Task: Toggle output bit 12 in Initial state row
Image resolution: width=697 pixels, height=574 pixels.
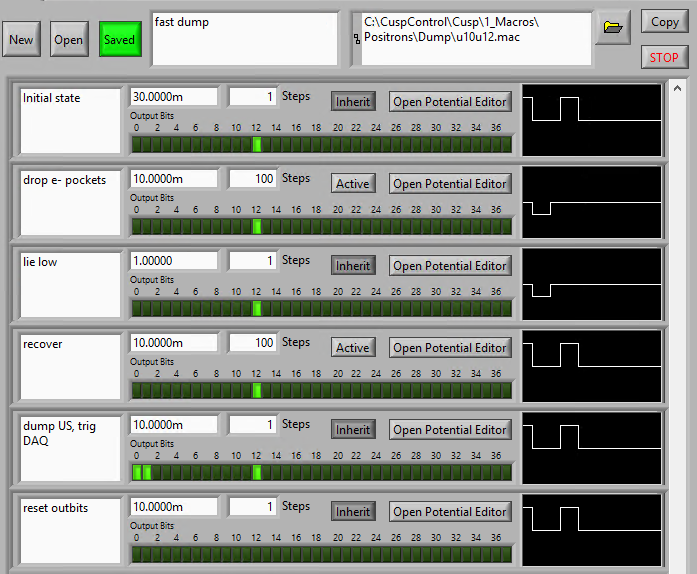Action: coord(256,145)
